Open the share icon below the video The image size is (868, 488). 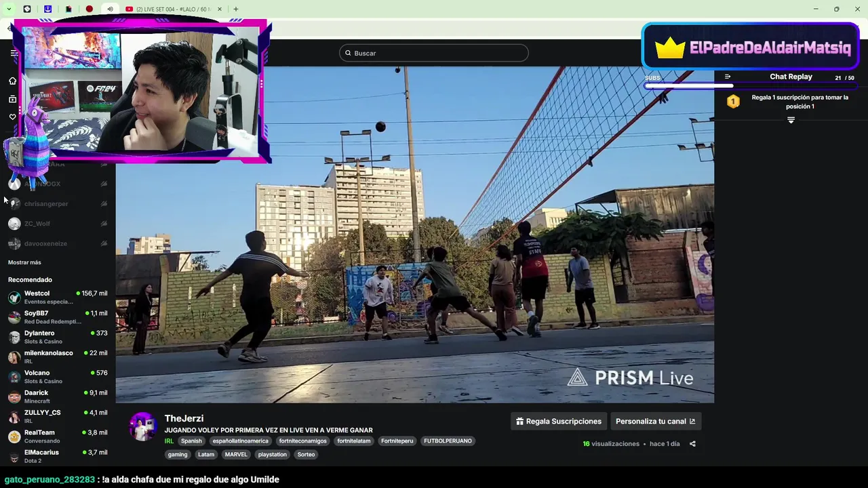[692, 444]
